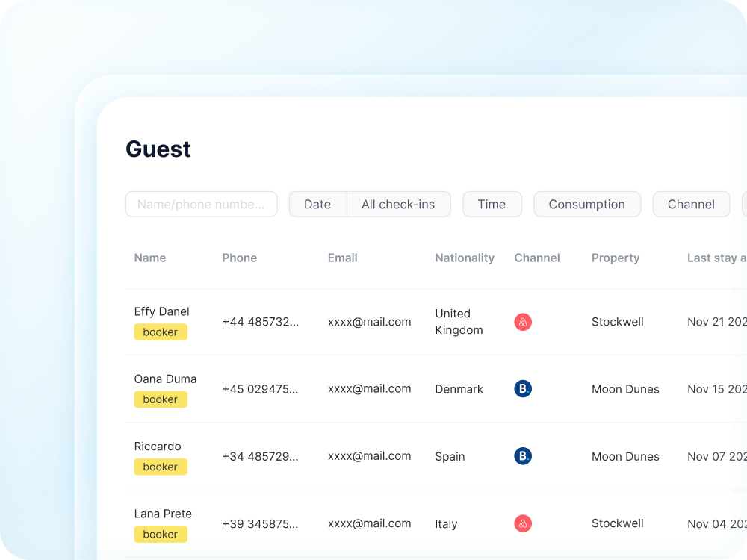Select the Booking.com channel icon for Riccardo
This screenshot has height=560, width=747.
(x=523, y=455)
